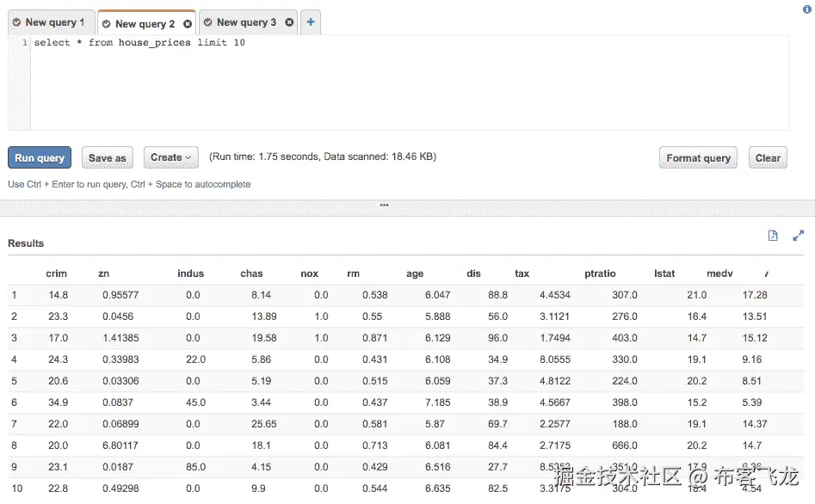
Task: Click the status check icon on New query 1
Action: tap(16, 22)
